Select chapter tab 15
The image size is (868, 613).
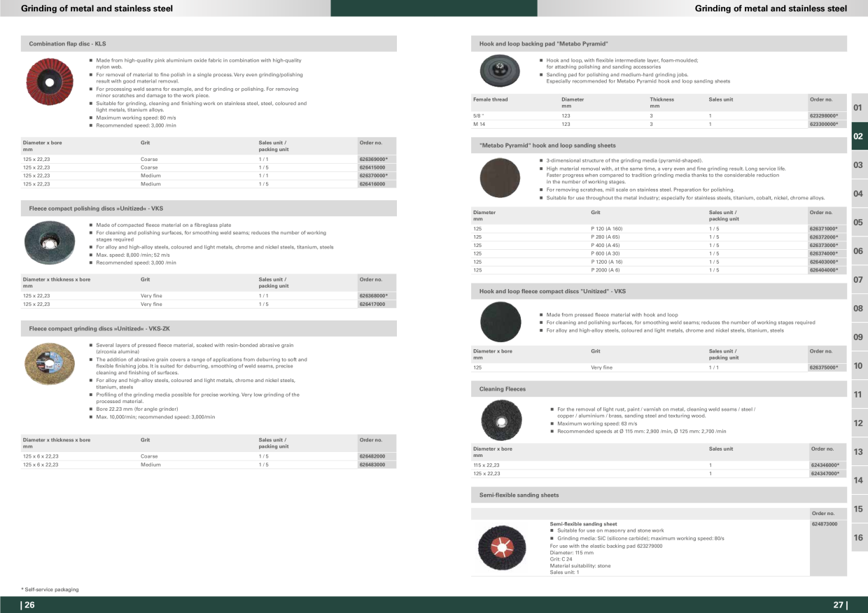(859, 509)
